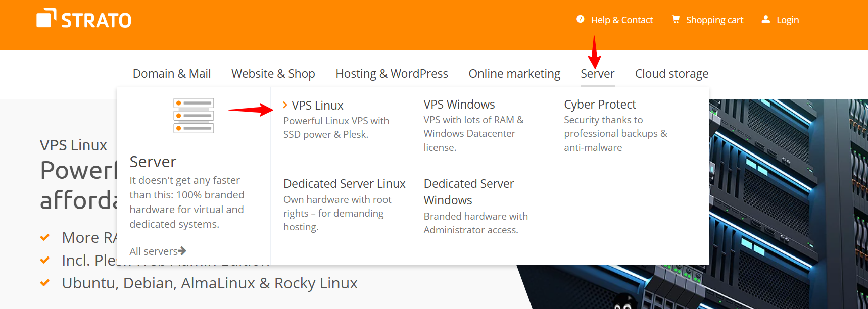
Task: Expand Hosting & WordPress menu
Action: click(392, 74)
